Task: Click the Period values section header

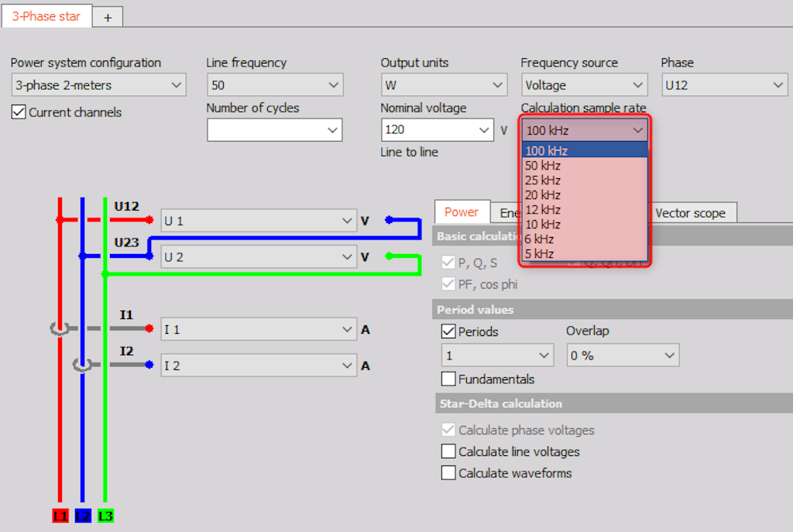Action: click(x=613, y=310)
